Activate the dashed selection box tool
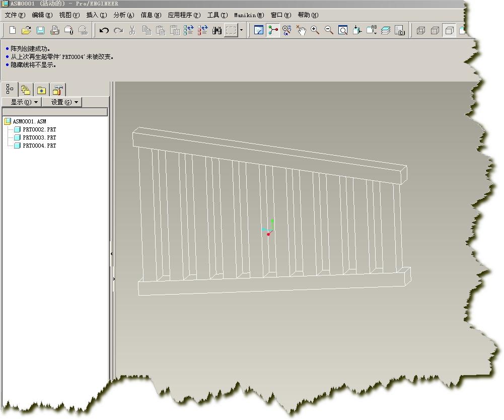The height and width of the screenshot is (420, 504). tap(231, 31)
